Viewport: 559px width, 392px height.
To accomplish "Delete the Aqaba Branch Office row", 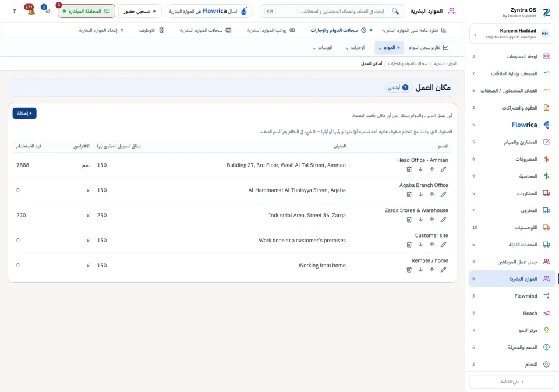I will point(409,195).
